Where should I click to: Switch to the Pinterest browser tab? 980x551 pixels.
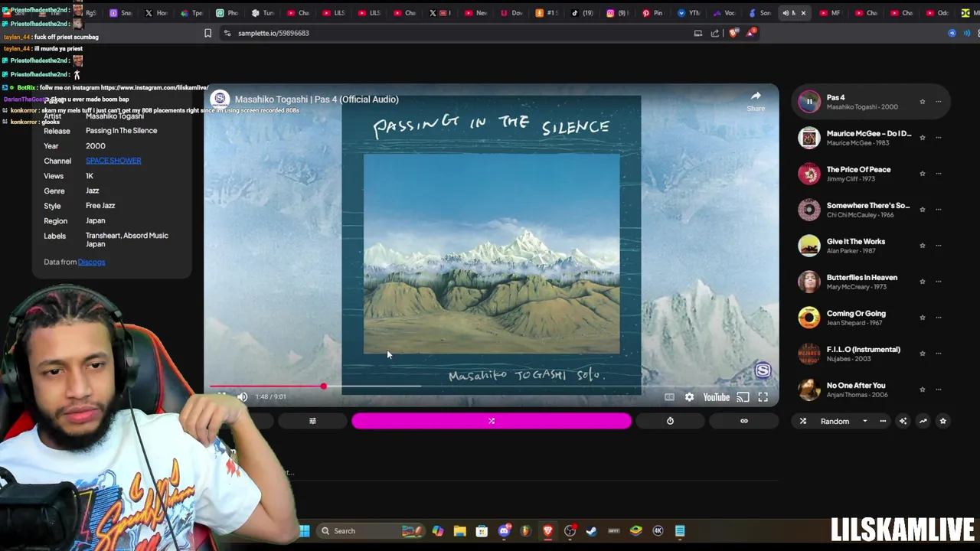tap(652, 13)
